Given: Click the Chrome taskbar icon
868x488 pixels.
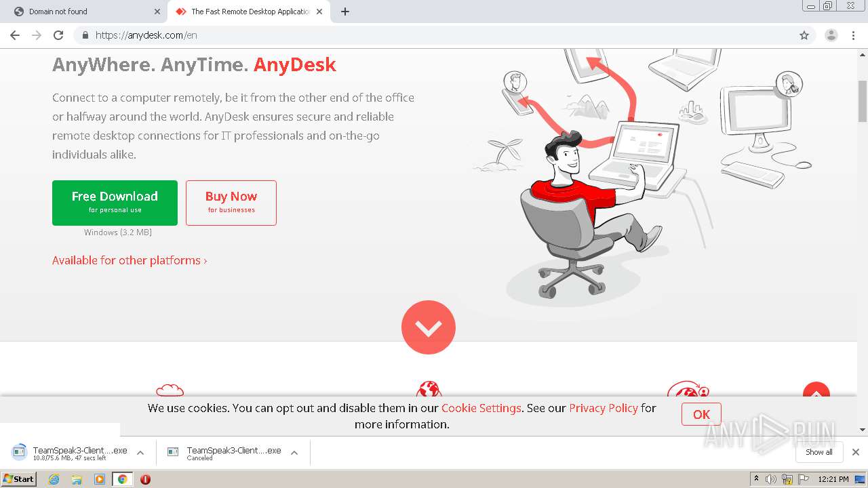Looking at the screenshot, I should click(122, 479).
